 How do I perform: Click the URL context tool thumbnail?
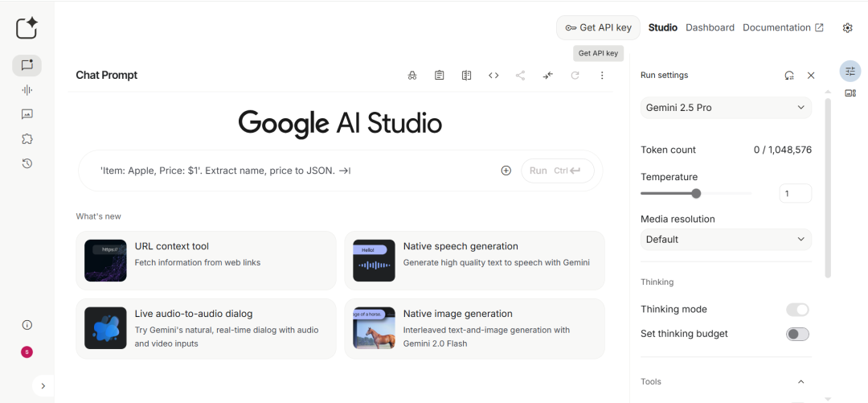click(x=105, y=261)
